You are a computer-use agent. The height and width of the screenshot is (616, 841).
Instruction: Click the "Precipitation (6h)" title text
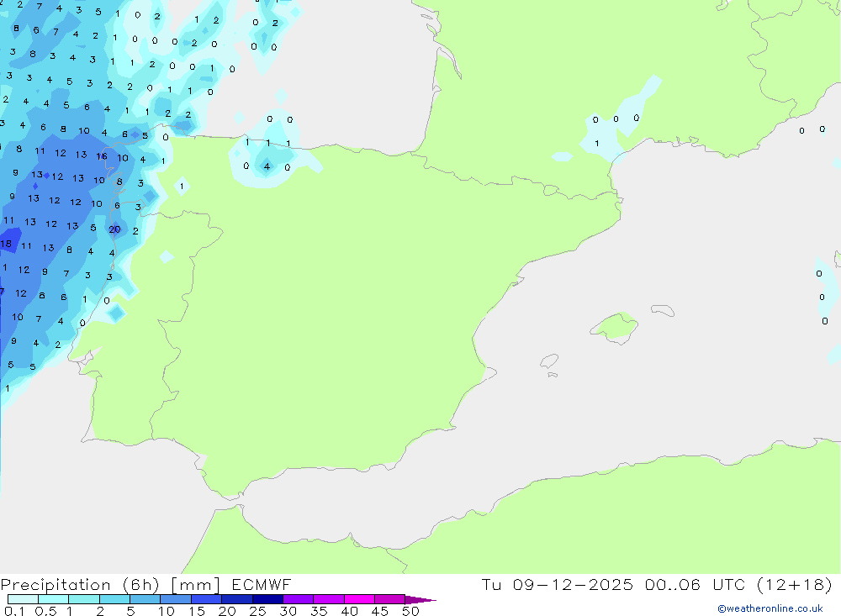point(80,585)
